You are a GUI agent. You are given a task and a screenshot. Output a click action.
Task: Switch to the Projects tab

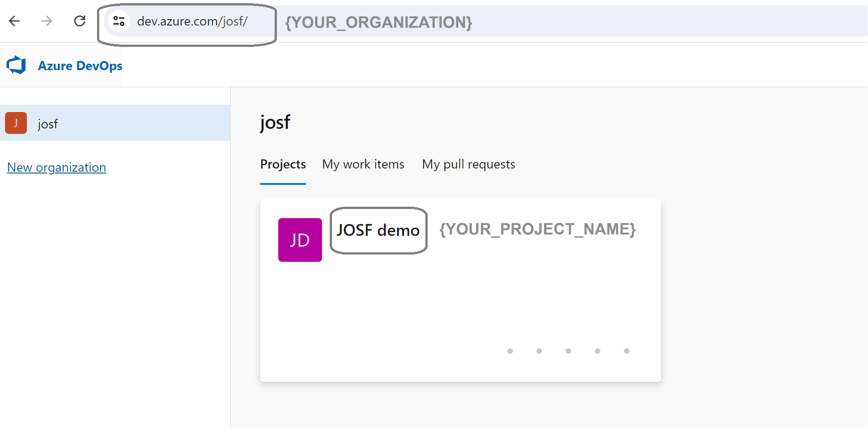pos(283,164)
